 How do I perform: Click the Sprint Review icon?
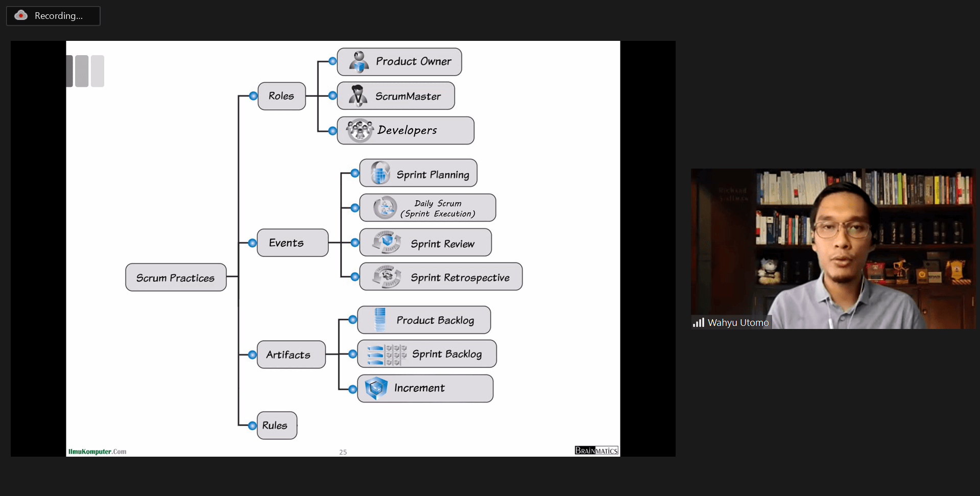(387, 242)
